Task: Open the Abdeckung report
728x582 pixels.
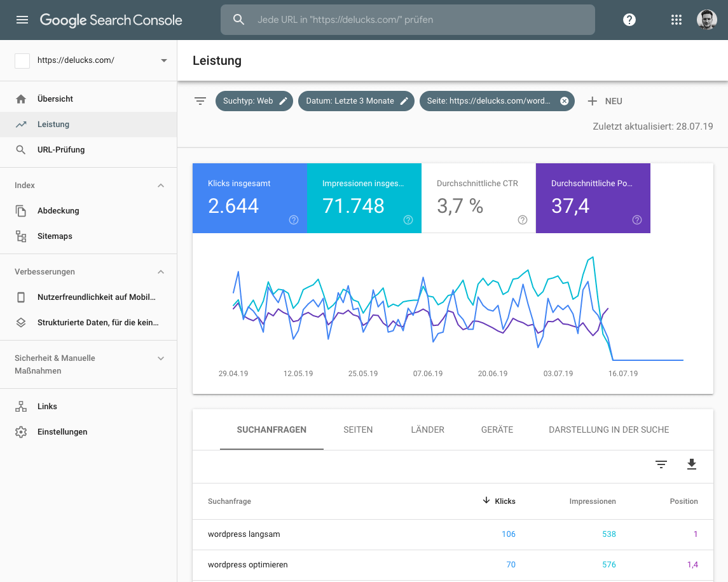Action: 88,211
